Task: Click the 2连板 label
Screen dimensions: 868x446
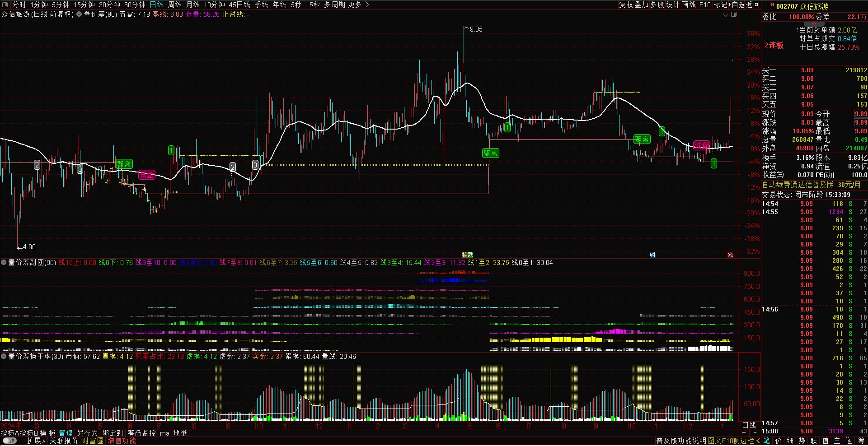Action: tap(774, 46)
